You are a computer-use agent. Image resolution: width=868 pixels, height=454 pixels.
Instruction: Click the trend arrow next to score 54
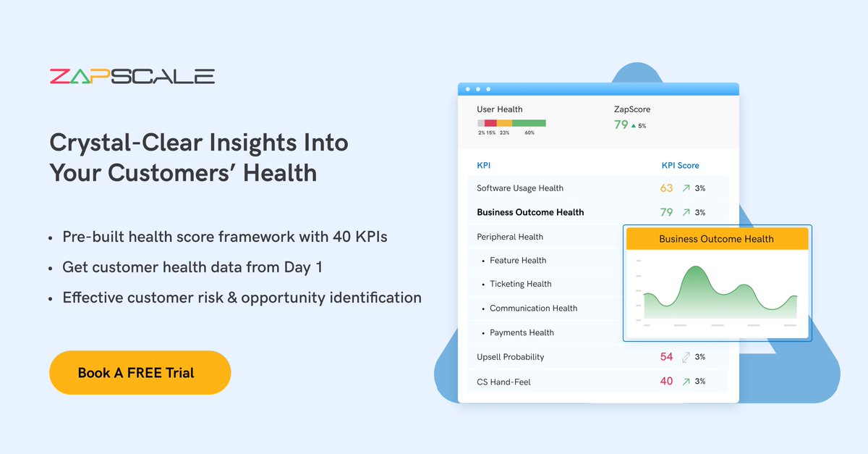[x=686, y=357]
